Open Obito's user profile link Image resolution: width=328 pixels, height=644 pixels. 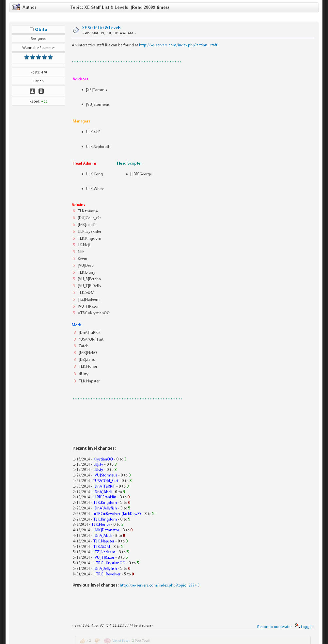point(41,29)
